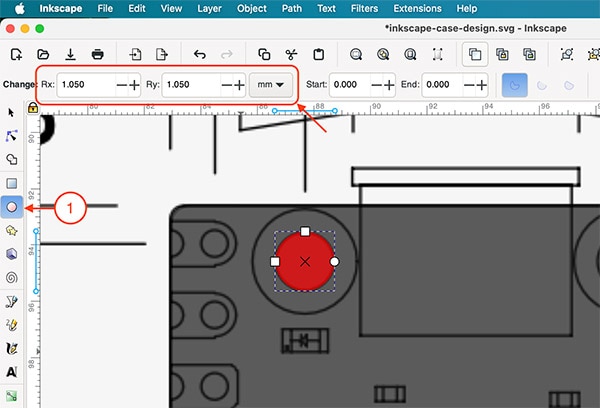Pick the Star/Polygon tool

(12, 231)
